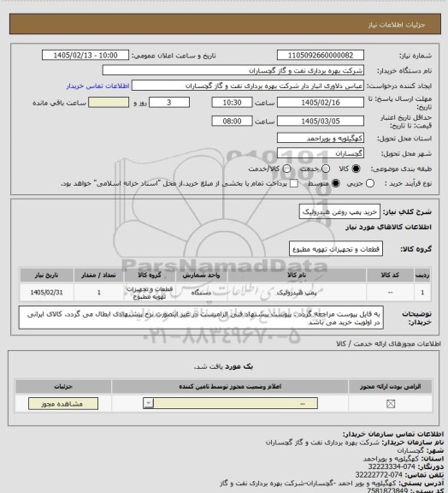Click the تعداد / مقدار column header
Screen dimensions: 448x493
click(x=98, y=275)
